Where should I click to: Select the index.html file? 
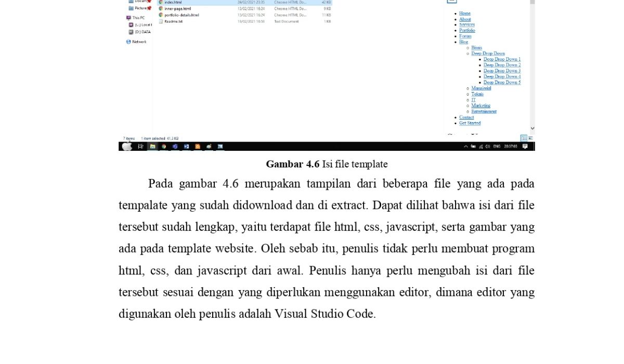click(173, 3)
